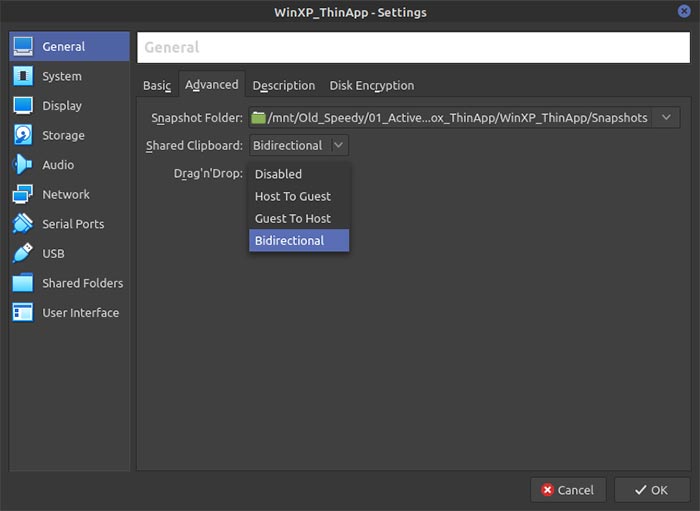Close the Settings dialog window
This screenshot has width=700, height=511.
click(683, 11)
